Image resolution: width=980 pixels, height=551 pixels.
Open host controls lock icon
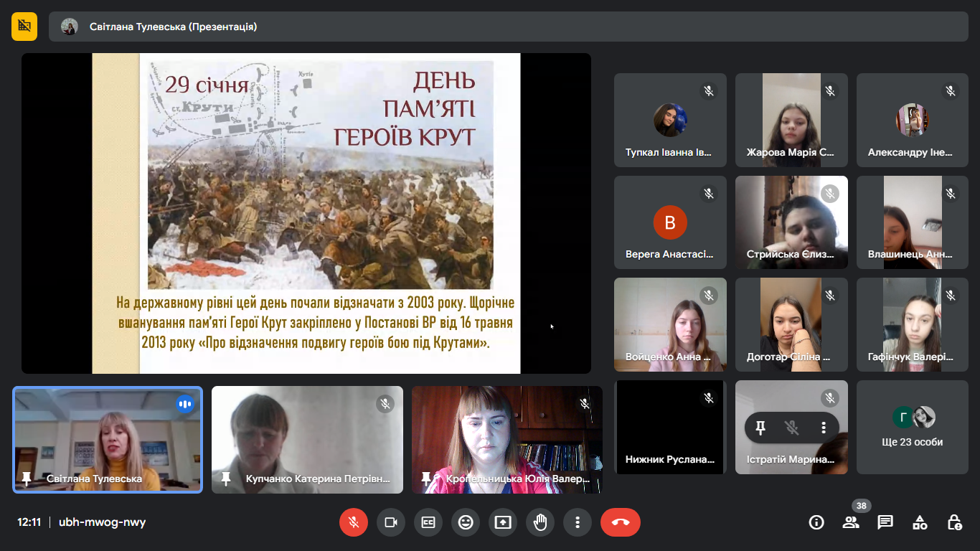point(954,522)
